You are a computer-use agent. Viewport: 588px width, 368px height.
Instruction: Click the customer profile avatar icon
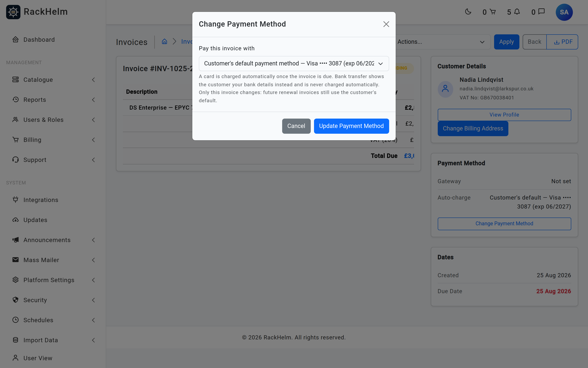coord(445,89)
